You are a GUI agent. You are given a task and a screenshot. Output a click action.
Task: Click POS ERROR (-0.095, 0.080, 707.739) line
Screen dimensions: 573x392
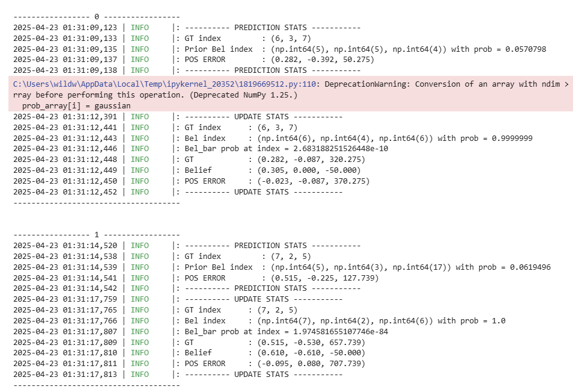(277, 364)
